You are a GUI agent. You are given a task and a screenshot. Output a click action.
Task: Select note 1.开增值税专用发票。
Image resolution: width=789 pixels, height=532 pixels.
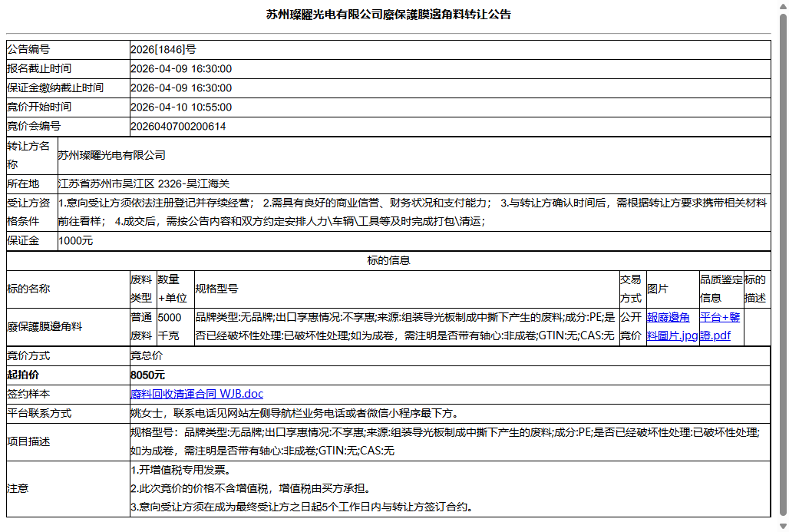pos(180,470)
